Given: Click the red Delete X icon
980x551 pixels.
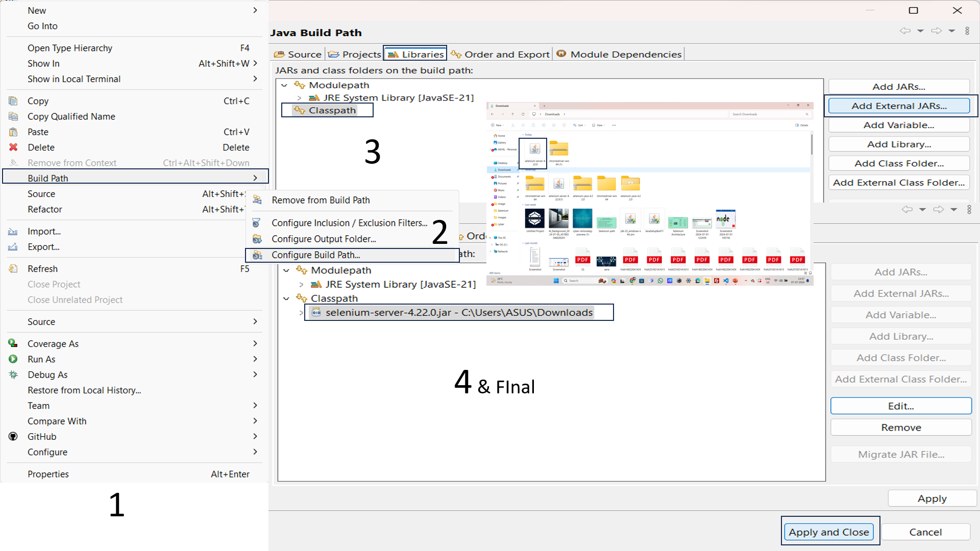Looking at the screenshot, I should coord(13,147).
